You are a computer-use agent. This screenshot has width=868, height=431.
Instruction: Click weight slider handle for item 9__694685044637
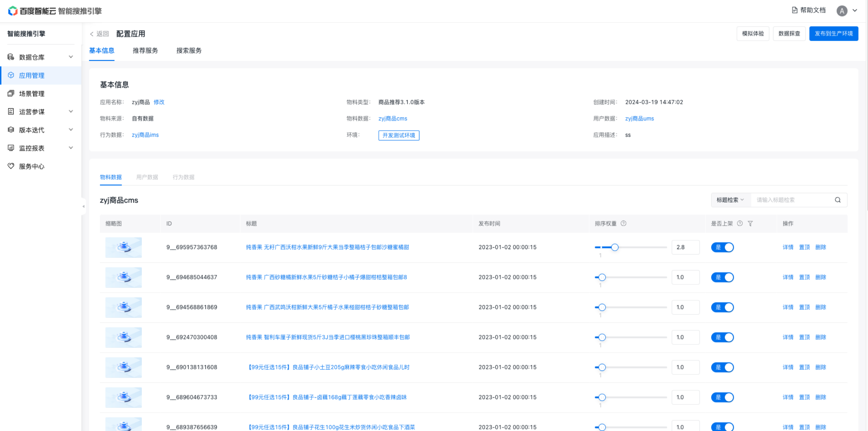point(602,277)
